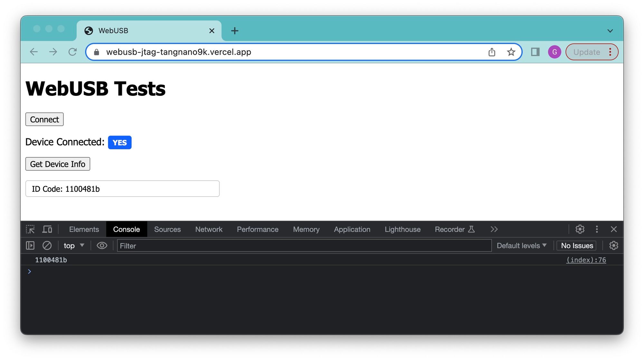Open DevTools main settings gear
644x360 pixels.
tap(580, 229)
